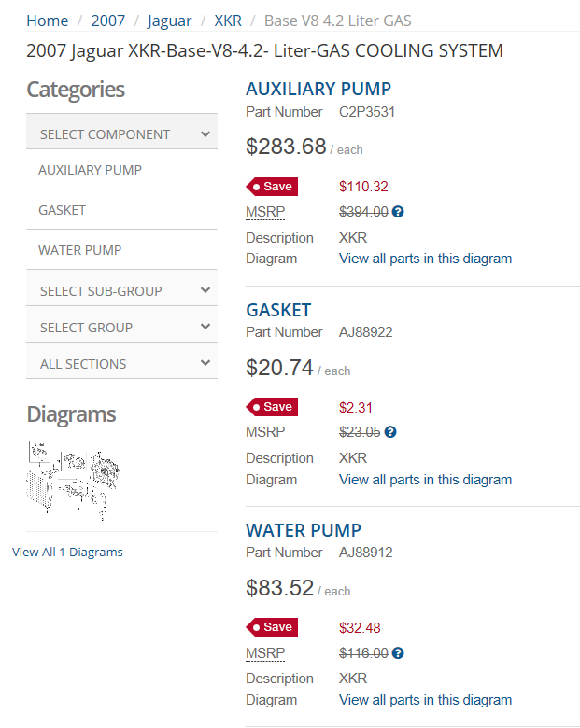Open the AUXILIARY PUMP product title
Image resolution: width=580 pixels, height=728 pixels.
[318, 90]
